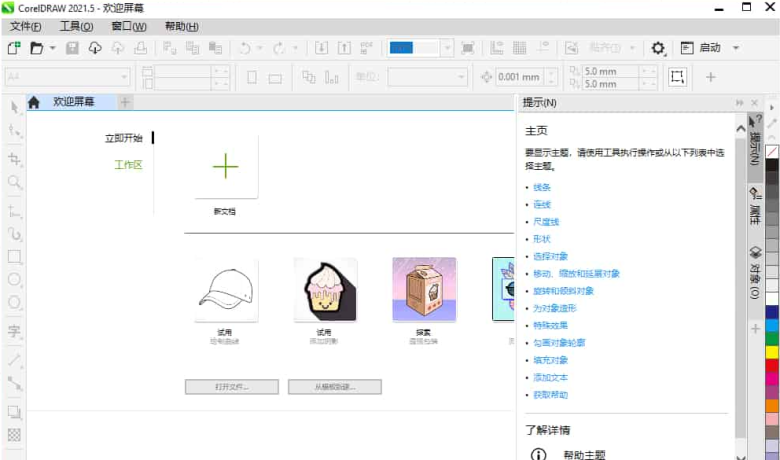780x460 pixels.
Task: Click the Export icon with up arrow
Action: [x=344, y=48]
